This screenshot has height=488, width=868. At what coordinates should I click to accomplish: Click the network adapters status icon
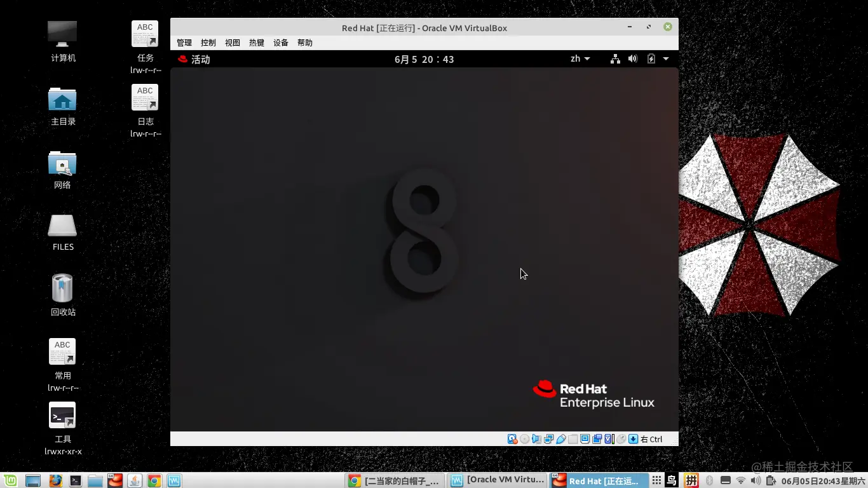coord(548,439)
